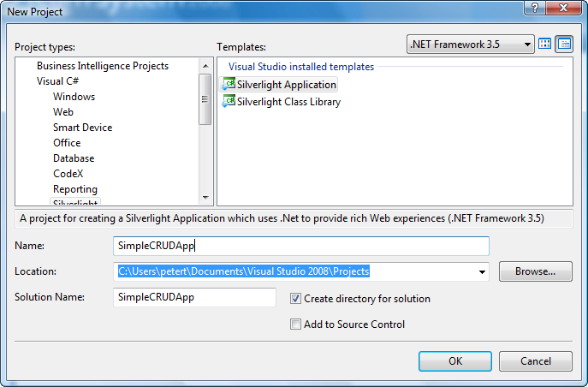This screenshot has height=387, width=588.
Task: Click the Project types scroll up arrow
Action: tap(205, 66)
